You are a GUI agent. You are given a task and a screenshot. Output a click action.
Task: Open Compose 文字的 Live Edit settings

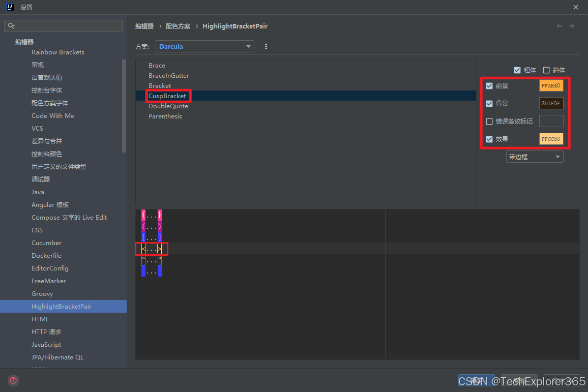(x=69, y=218)
